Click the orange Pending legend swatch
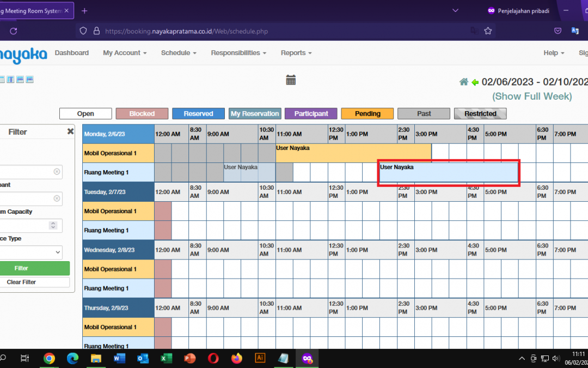 click(367, 113)
